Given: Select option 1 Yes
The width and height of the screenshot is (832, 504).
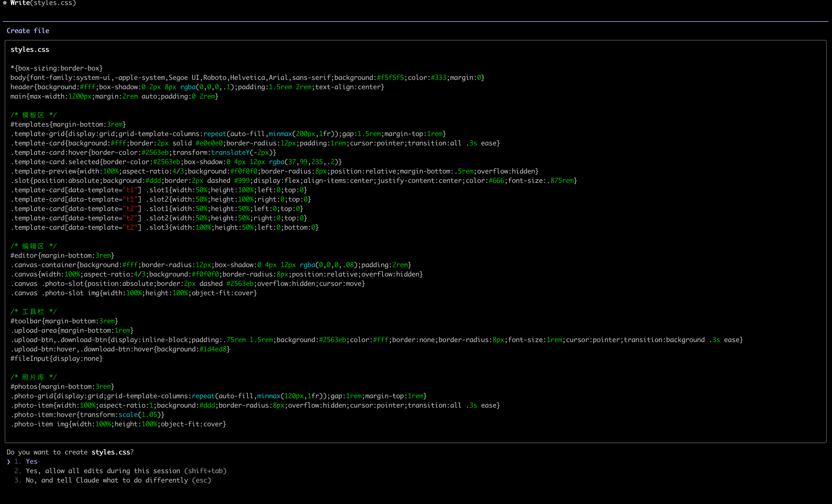Looking at the screenshot, I should coord(31,462).
